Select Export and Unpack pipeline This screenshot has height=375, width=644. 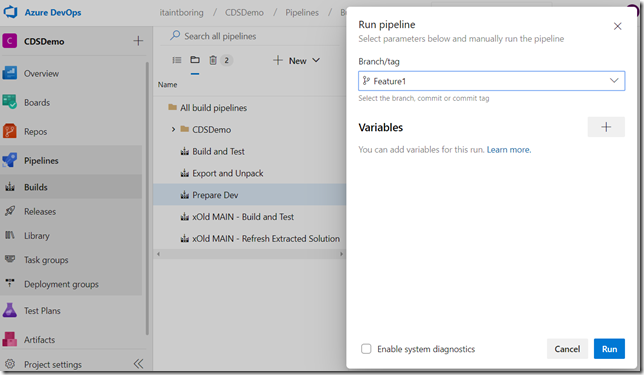click(x=228, y=173)
